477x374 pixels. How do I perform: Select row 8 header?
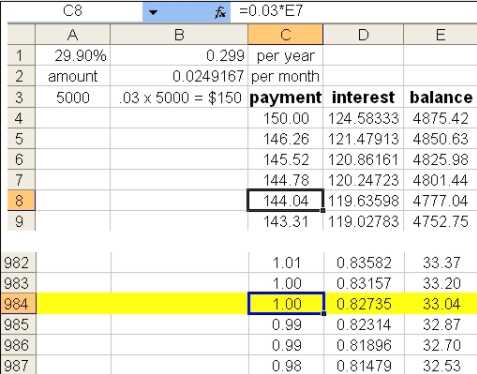21,201
